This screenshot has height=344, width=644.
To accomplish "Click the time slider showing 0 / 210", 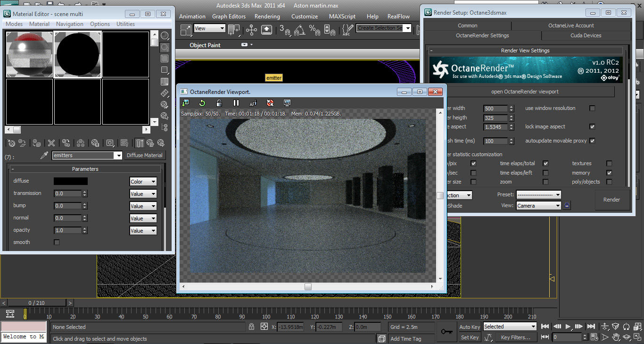I will pyautogui.click(x=36, y=303).
